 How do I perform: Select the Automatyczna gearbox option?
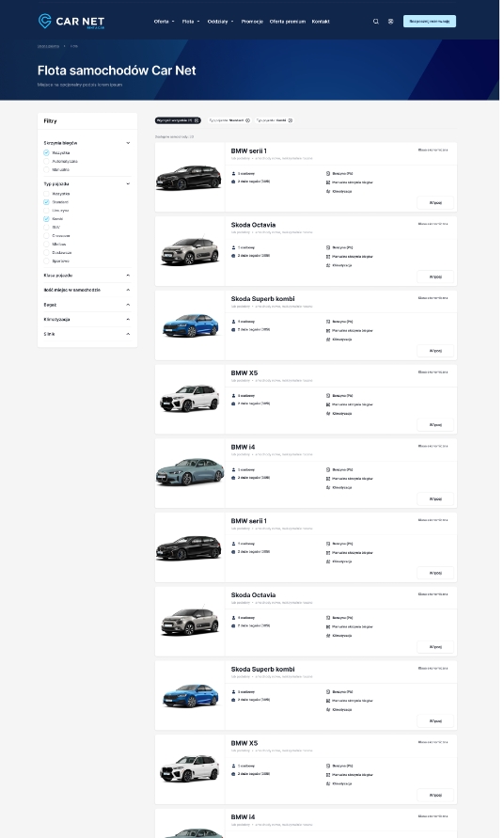click(x=46, y=162)
